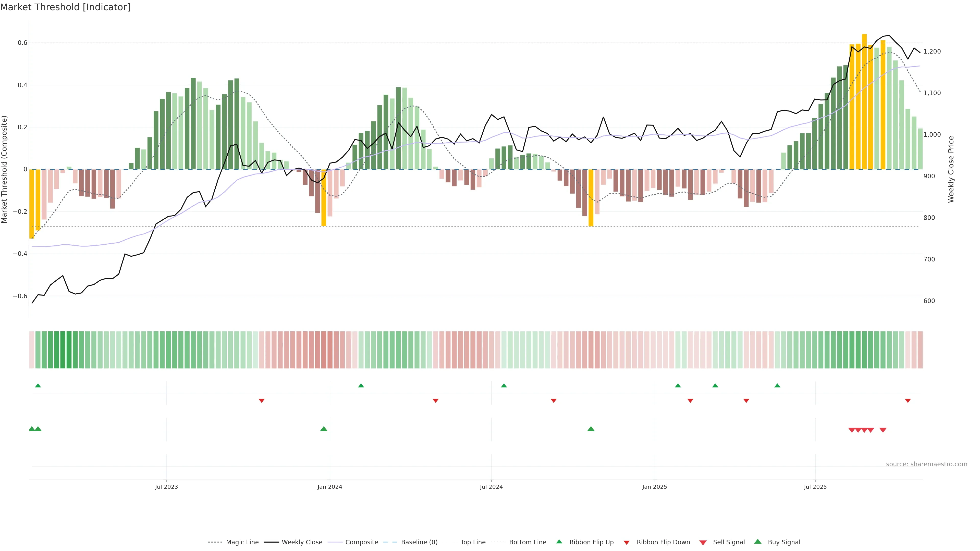
Task: Click first ribbon flip down marker
Action: pyautogui.click(x=262, y=401)
